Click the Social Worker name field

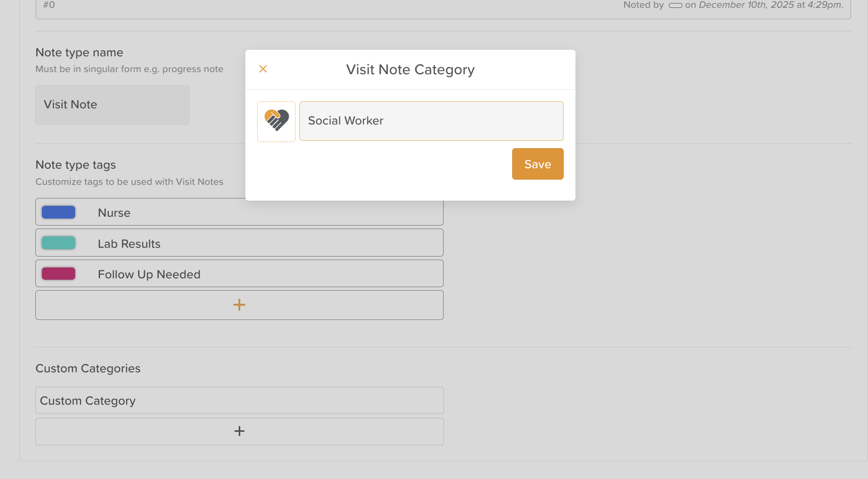[431, 121]
